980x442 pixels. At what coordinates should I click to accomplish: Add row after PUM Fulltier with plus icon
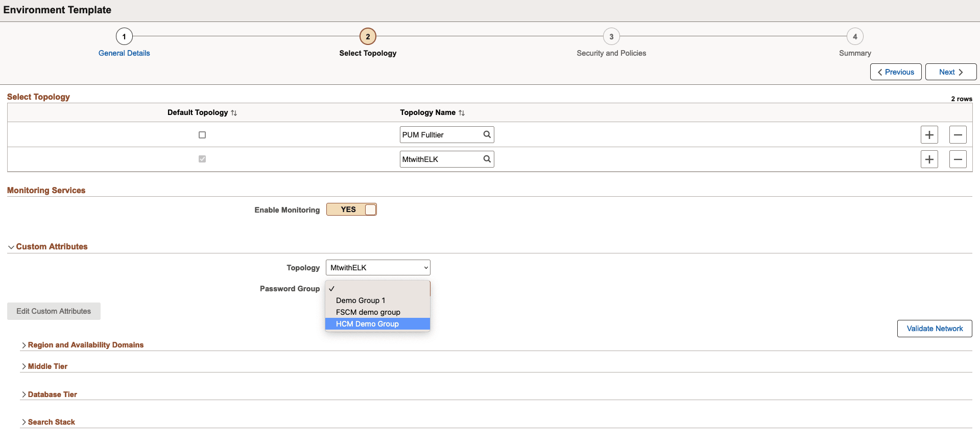pyautogui.click(x=929, y=135)
